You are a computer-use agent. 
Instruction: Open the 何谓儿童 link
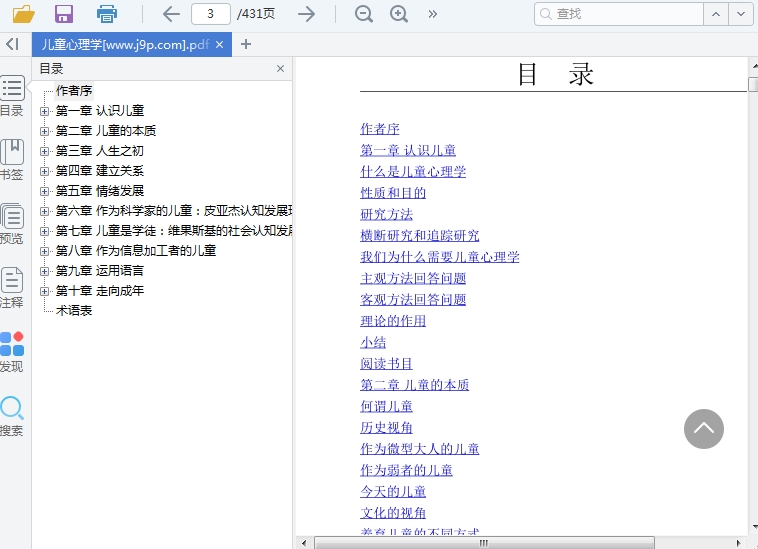[386, 406]
